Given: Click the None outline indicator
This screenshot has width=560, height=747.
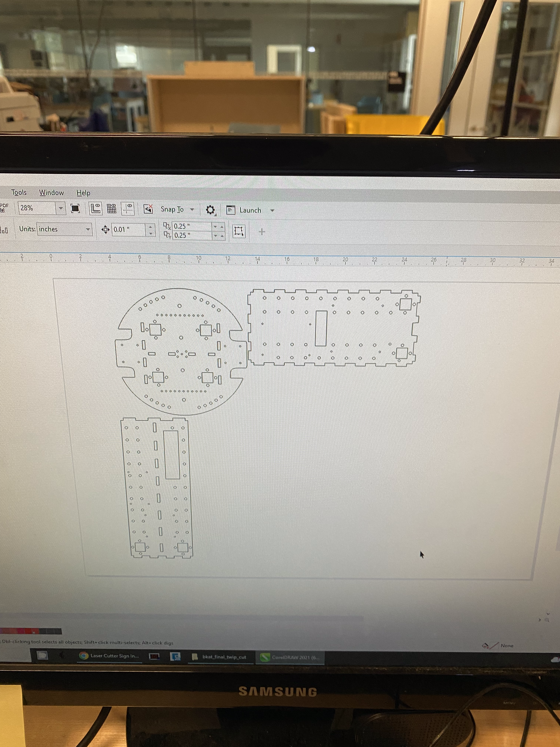Looking at the screenshot, I should [x=507, y=646].
